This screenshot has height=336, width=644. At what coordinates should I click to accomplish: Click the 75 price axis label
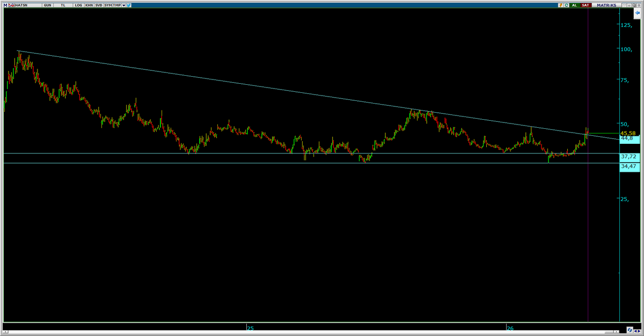[x=626, y=80]
